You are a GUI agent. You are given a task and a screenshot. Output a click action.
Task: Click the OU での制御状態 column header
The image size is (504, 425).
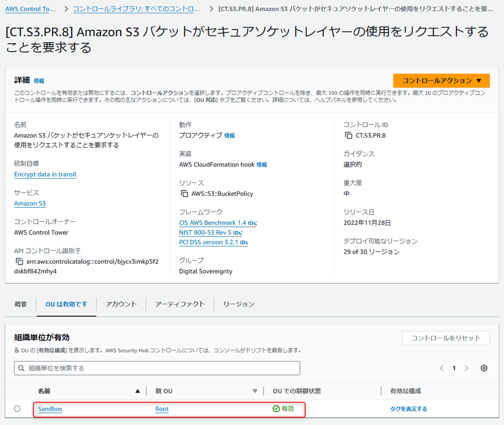tap(297, 391)
